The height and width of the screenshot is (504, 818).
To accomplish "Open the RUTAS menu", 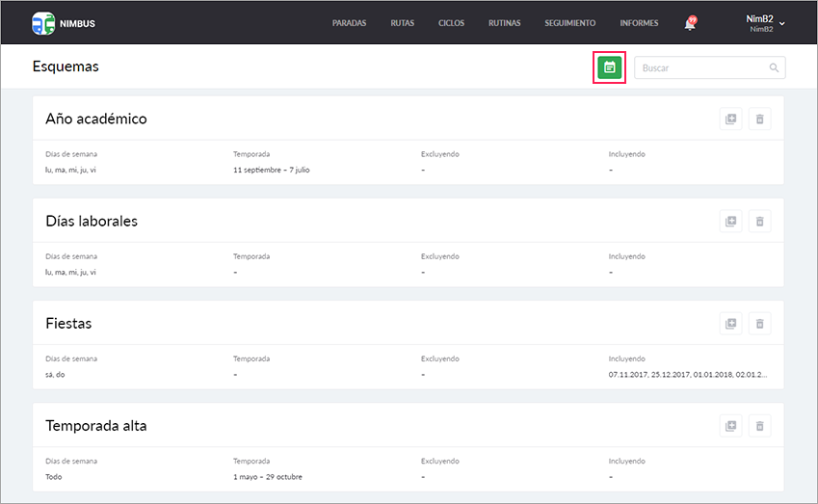I will point(402,23).
